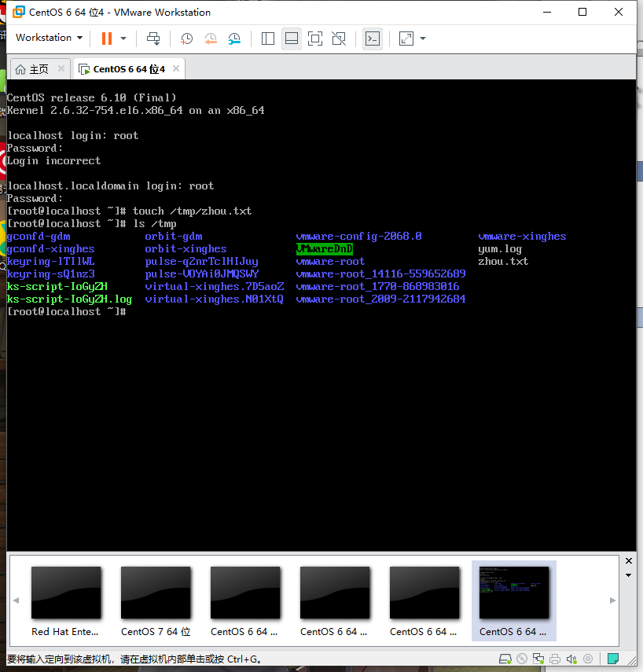The width and height of the screenshot is (643, 672).
Task: Click the window resize grip corner
Action: click(631, 660)
